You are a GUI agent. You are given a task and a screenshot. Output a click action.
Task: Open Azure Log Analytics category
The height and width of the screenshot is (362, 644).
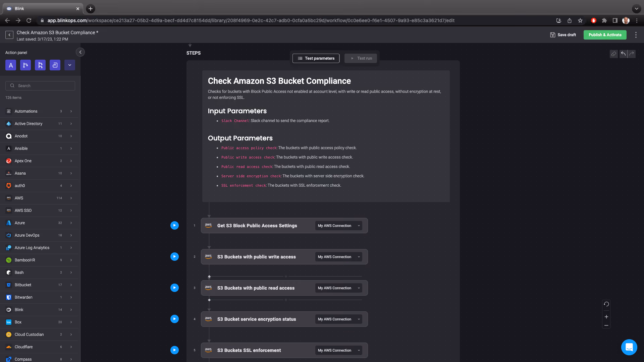(x=39, y=248)
